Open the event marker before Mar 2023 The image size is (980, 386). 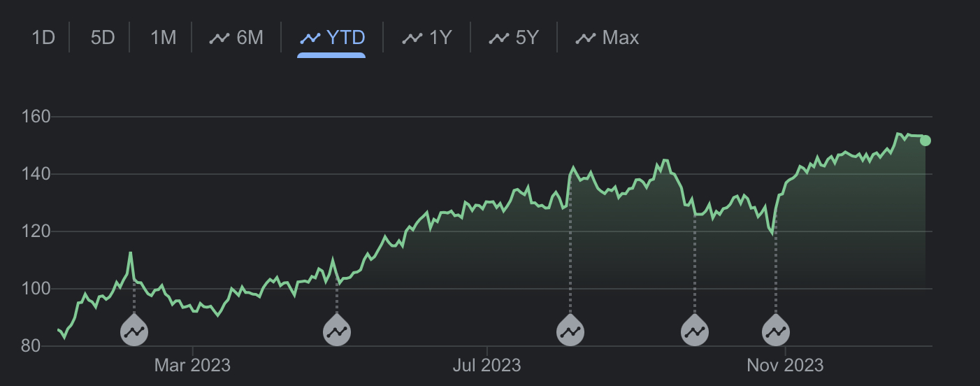[134, 330]
